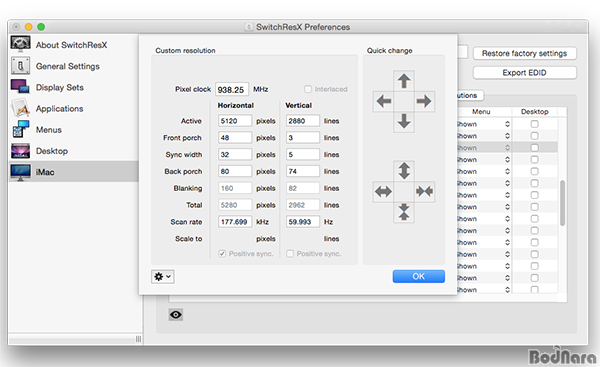Click Vertical Sync width field
Viewport: 600px width, 367px height.
point(303,155)
